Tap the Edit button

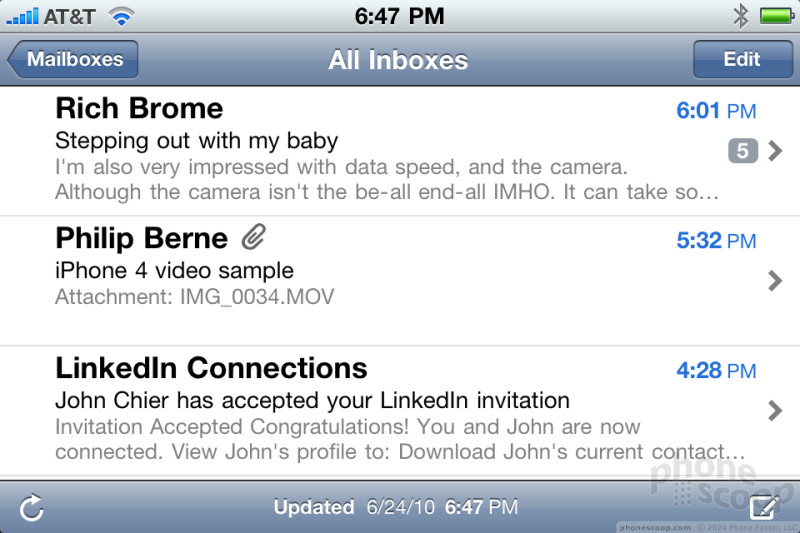[742, 59]
